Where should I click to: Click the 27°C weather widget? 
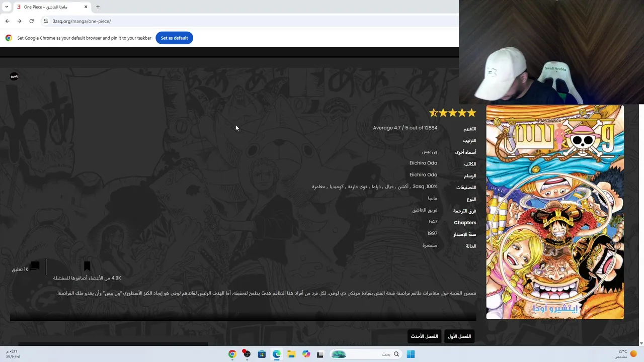coord(626,354)
